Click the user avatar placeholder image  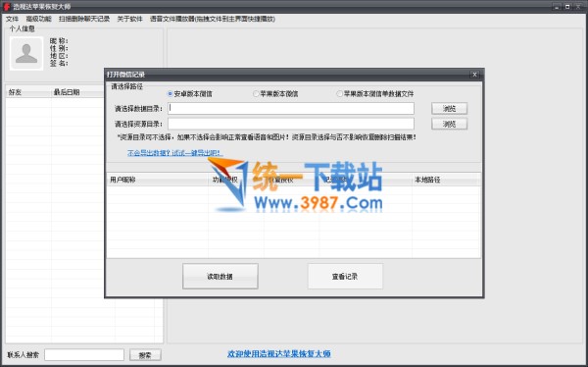pyautogui.click(x=26, y=53)
